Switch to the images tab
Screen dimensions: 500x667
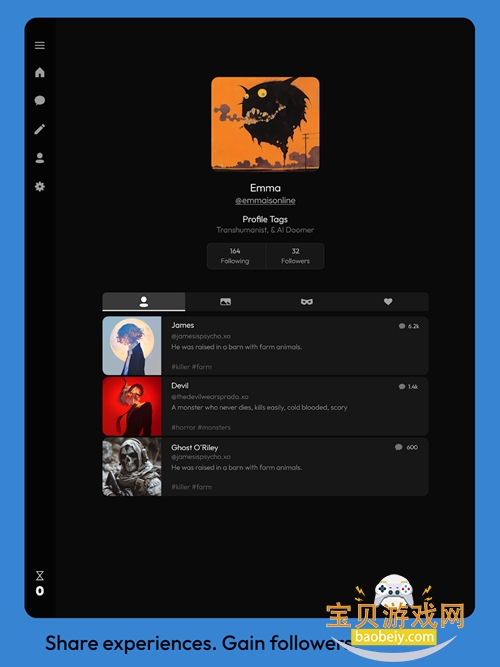point(226,302)
